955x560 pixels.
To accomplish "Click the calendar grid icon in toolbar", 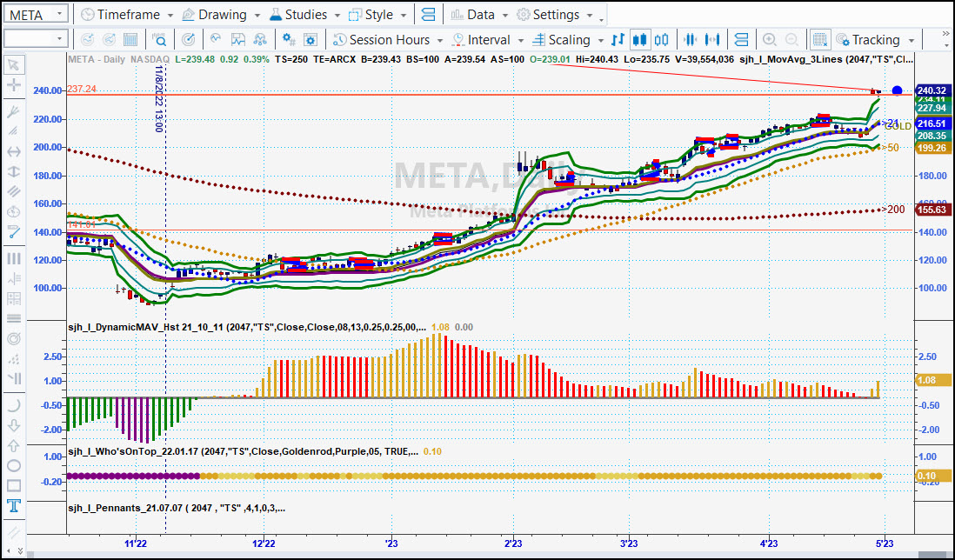I will point(130,40).
